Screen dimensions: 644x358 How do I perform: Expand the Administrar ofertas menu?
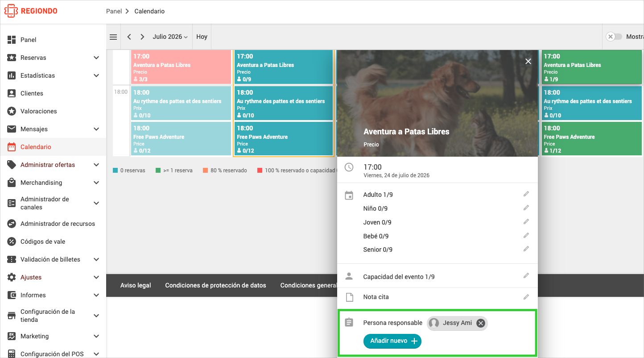coord(96,165)
